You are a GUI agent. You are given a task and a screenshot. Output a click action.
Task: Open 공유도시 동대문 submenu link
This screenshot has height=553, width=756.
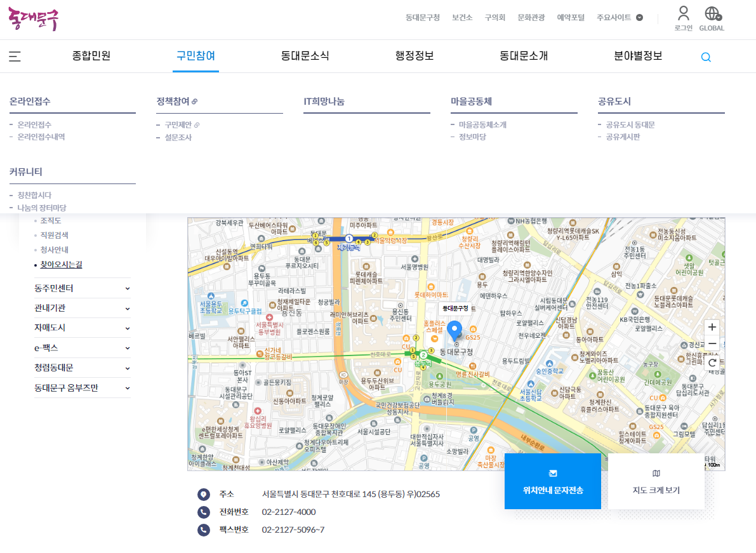coord(630,125)
